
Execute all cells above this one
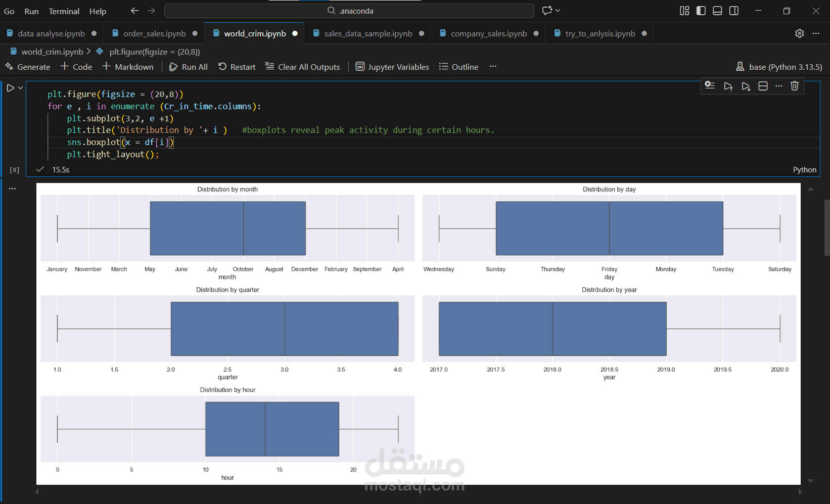point(728,86)
